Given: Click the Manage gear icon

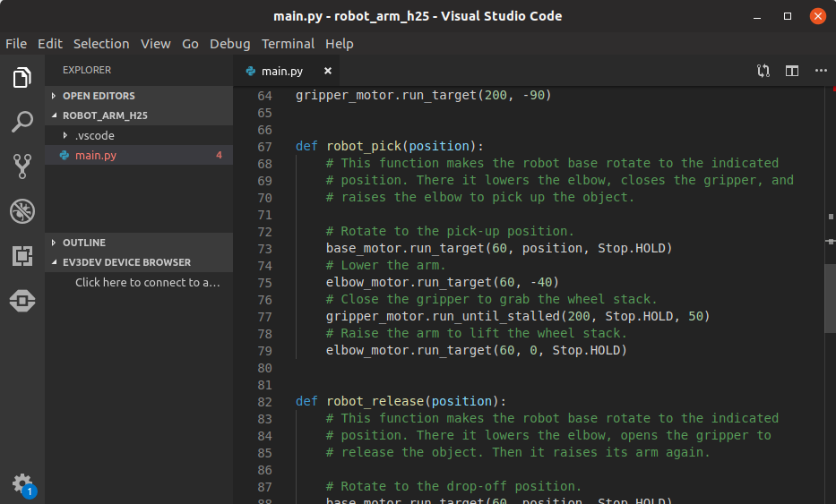Looking at the screenshot, I should click(x=22, y=483).
